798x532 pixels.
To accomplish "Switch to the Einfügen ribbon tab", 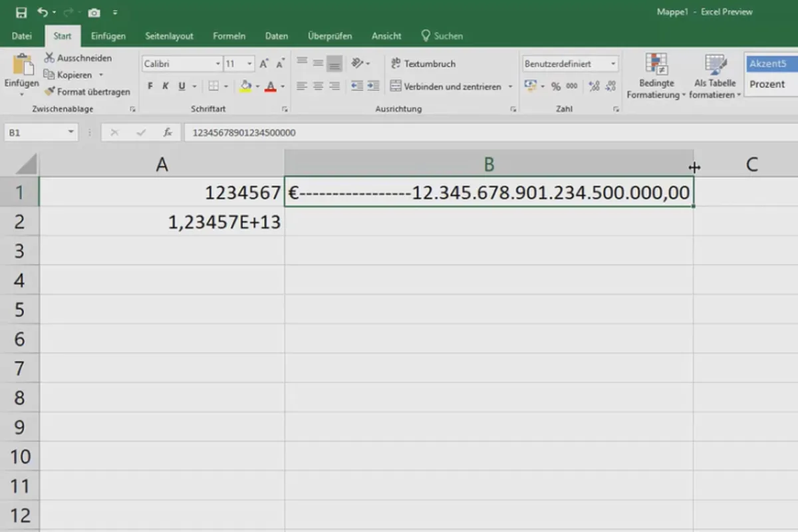I will [x=109, y=36].
